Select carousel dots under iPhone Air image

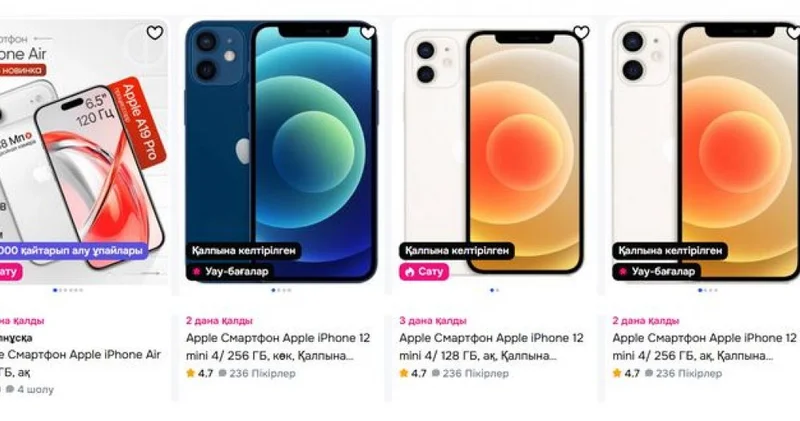(68, 290)
